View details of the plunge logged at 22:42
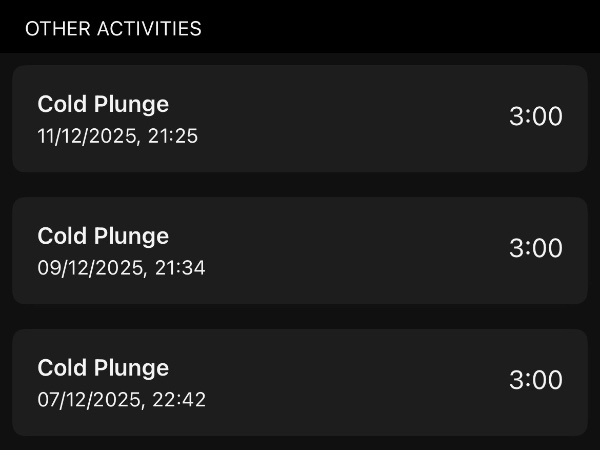Screen dimensions: 600x450 pos(299,382)
